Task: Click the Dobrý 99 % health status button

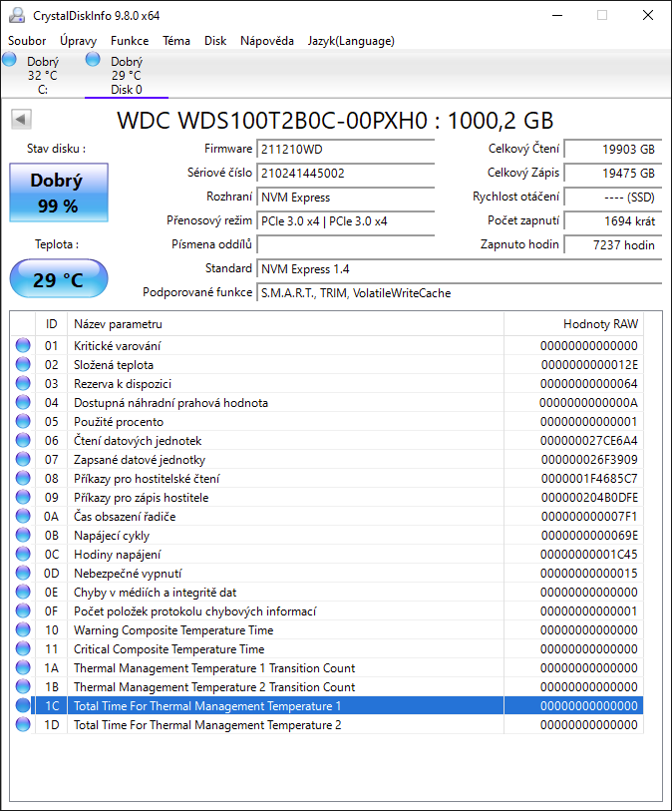Action: [59, 193]
